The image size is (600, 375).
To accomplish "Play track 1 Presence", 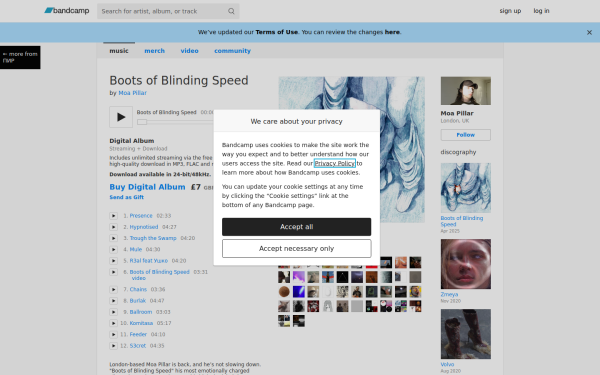I will point(114,216).
